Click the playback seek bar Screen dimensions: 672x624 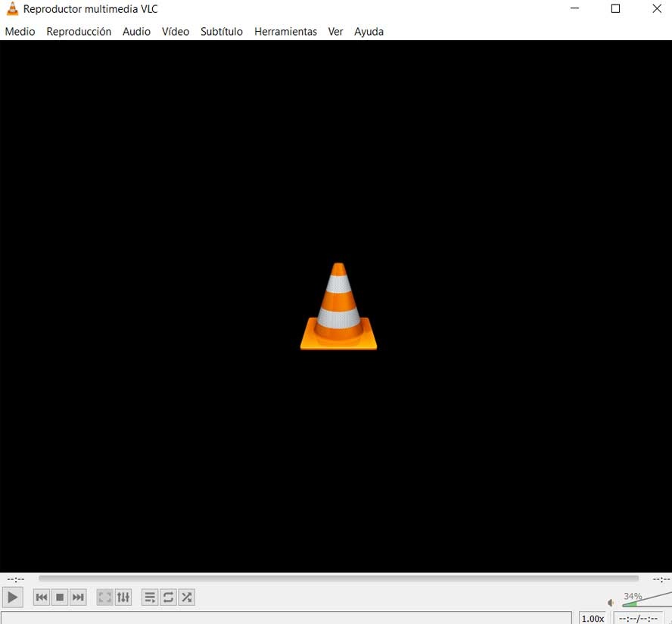click(338, 579)
